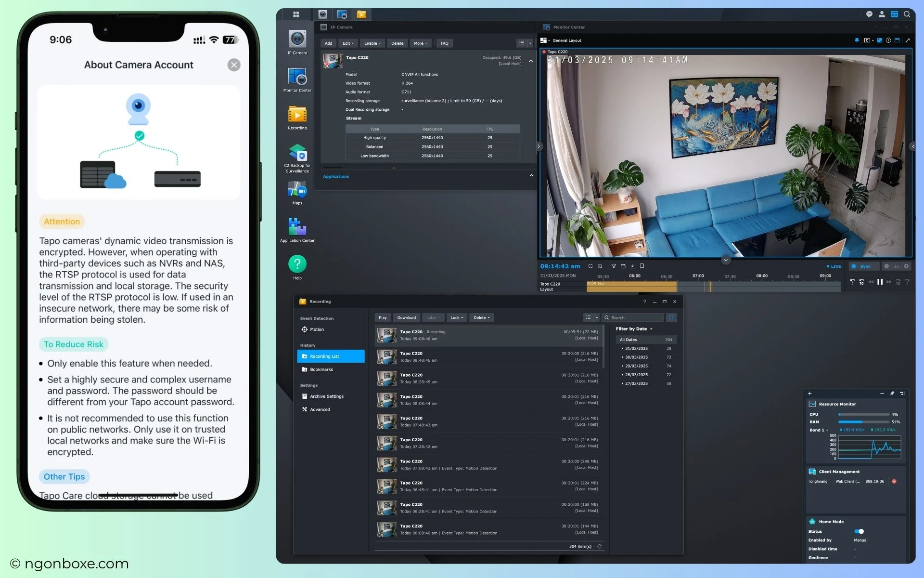Open search magnifier in top bar
Screen dimensions: 924x578
tap(907, 14)
